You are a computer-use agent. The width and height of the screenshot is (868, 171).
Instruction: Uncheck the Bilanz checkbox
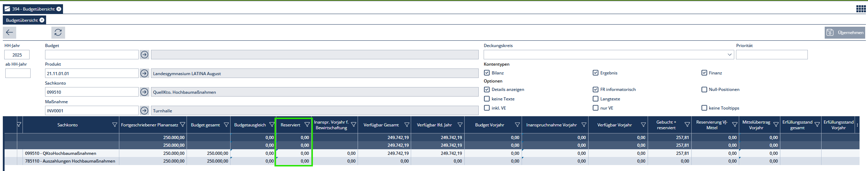487,73
